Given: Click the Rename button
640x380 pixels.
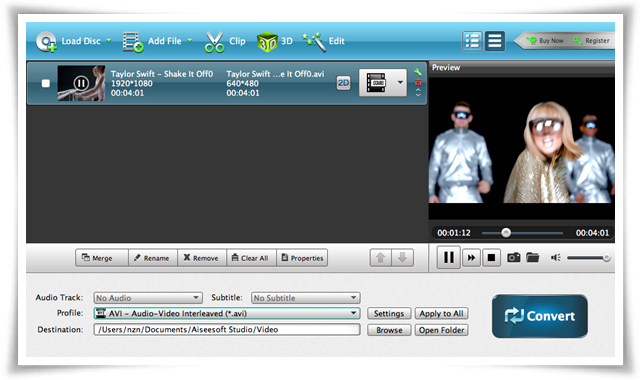Looking at the screenshot, I should tap(153, 258).
